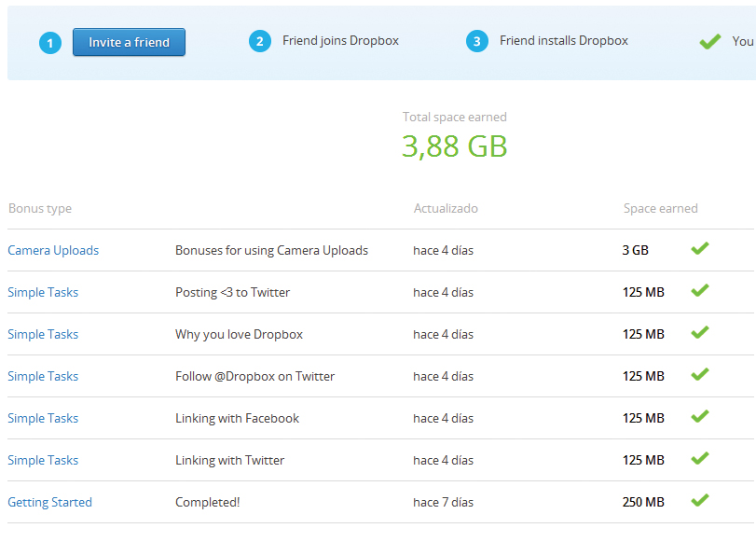The image size is (756, 542).
Task: Click the "Actualizado" column header
Action: [x=446, y=209]
